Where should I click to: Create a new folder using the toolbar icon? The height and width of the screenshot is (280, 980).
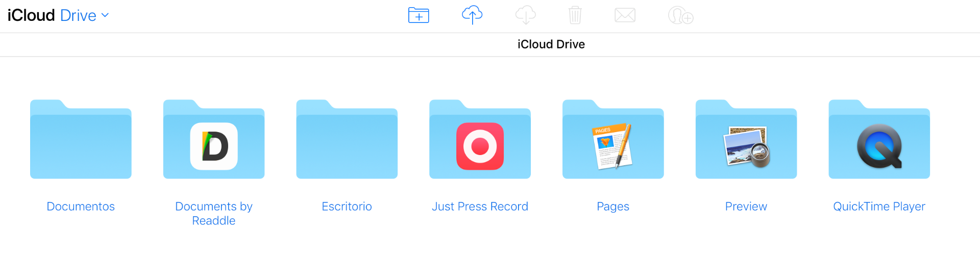click(419, 15)
